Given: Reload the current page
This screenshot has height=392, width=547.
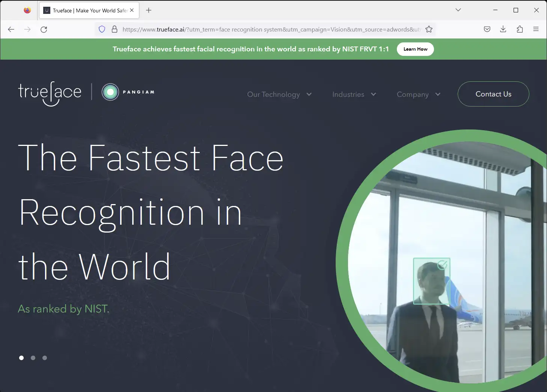Looking at the screenshot, I should click(44, 29).
